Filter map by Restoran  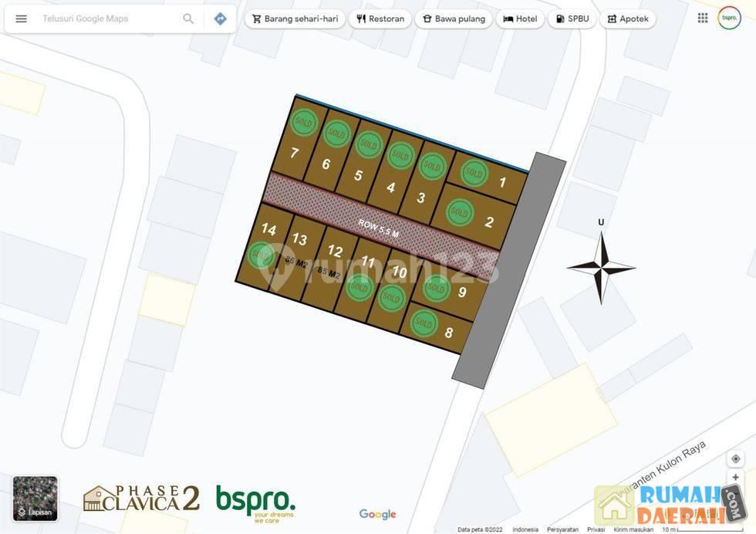380,19
